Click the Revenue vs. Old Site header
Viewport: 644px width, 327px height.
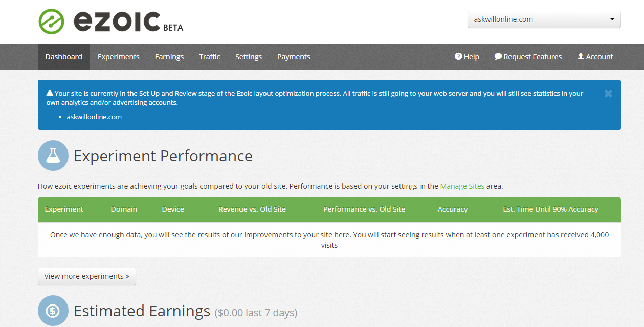point(252,209)
